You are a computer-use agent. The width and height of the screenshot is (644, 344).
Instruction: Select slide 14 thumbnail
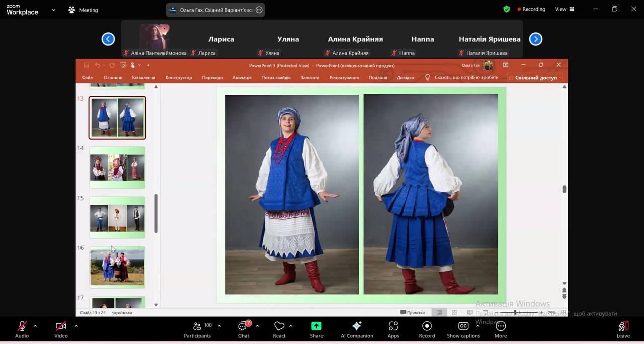click(x=117, y=167)
